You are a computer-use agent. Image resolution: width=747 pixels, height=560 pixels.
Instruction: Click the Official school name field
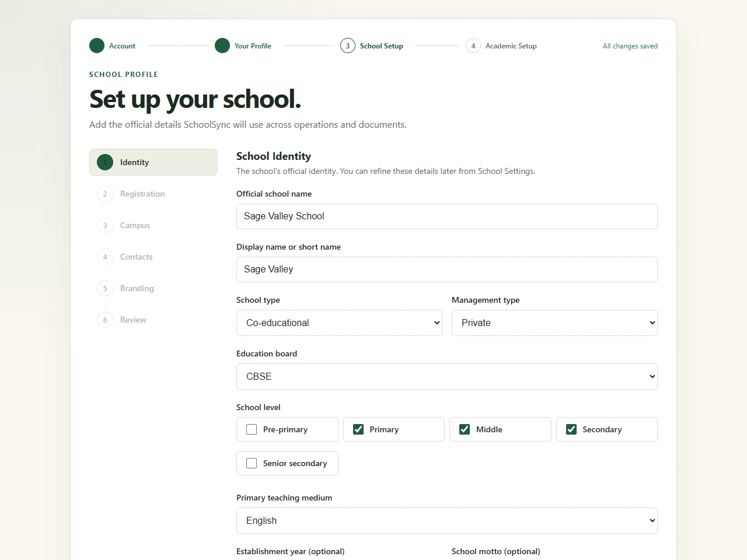pos(447,216)
